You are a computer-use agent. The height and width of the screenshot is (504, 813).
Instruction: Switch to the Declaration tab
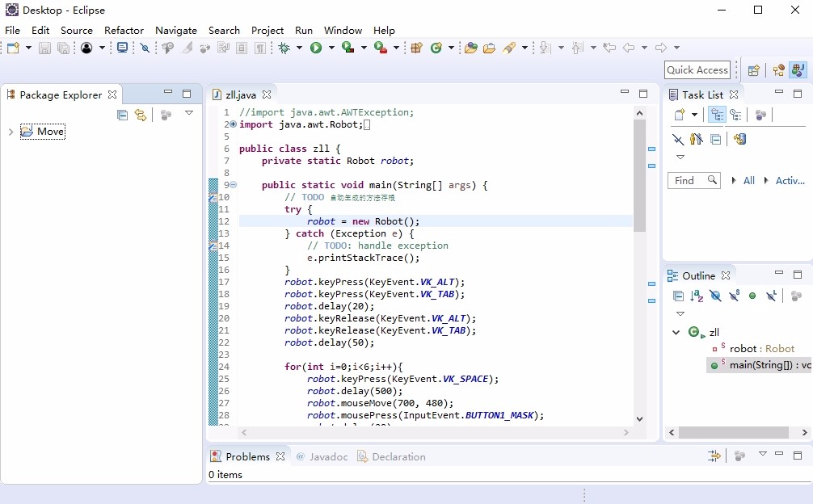pyautogui.click(x=392, y=457)
